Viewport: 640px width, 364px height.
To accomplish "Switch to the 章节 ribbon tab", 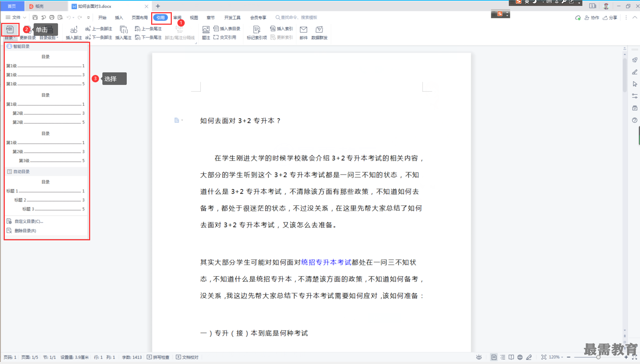I will point(211,17).
